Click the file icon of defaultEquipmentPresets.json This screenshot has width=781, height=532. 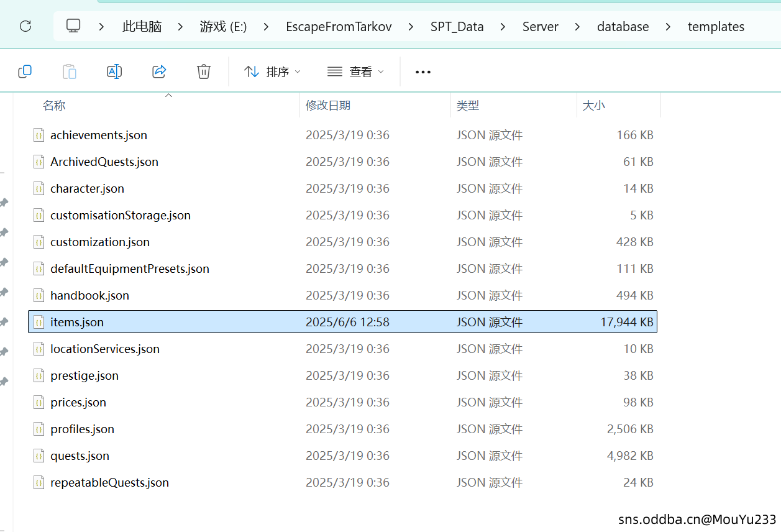pyautogui.click(x=39, y=268)
